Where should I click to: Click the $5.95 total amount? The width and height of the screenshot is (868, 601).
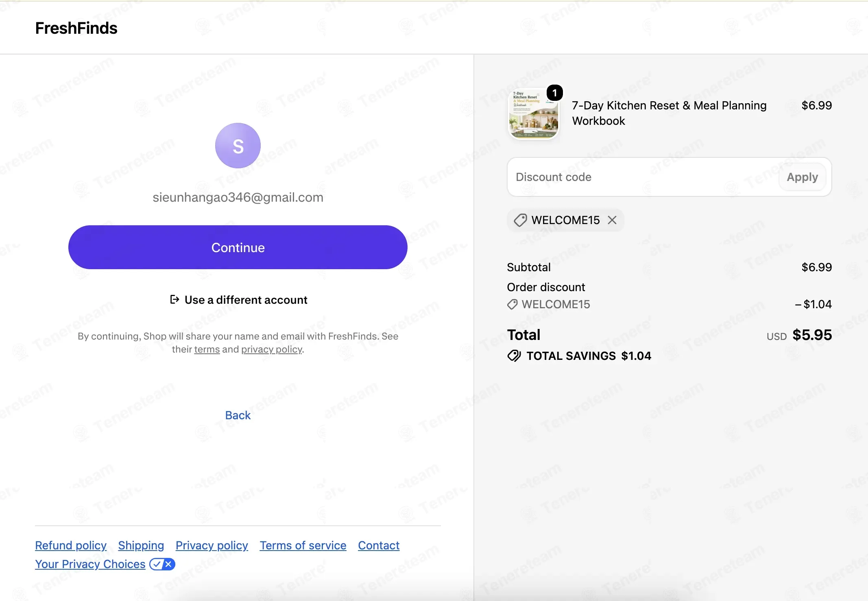coord(812,335)
